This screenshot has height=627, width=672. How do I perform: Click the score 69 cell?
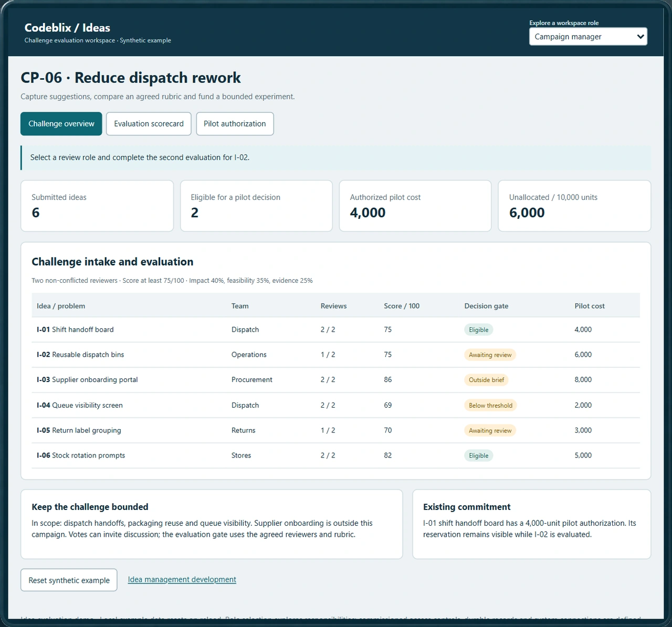(388, 405)
